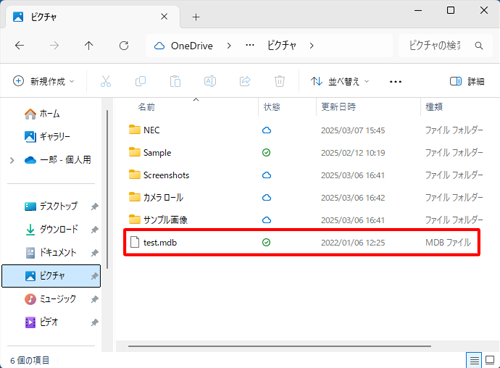This screenshot has height=368, width=500.
Task: Click the Copy icon in toolbar
Action: click(x=140, y=81)
